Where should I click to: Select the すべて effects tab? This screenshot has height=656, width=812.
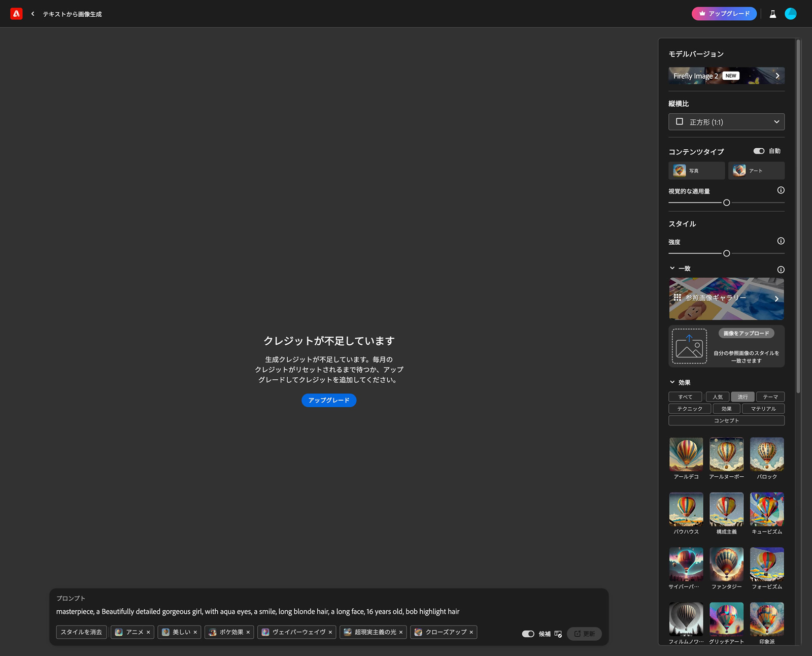click(x=685, y=397)
